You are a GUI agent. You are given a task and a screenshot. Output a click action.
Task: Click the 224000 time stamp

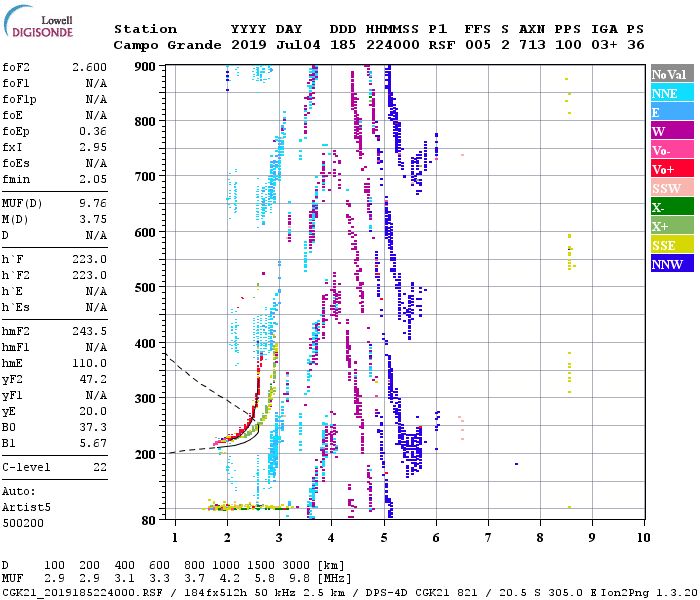pyautogui.click(x=393, y=45)
